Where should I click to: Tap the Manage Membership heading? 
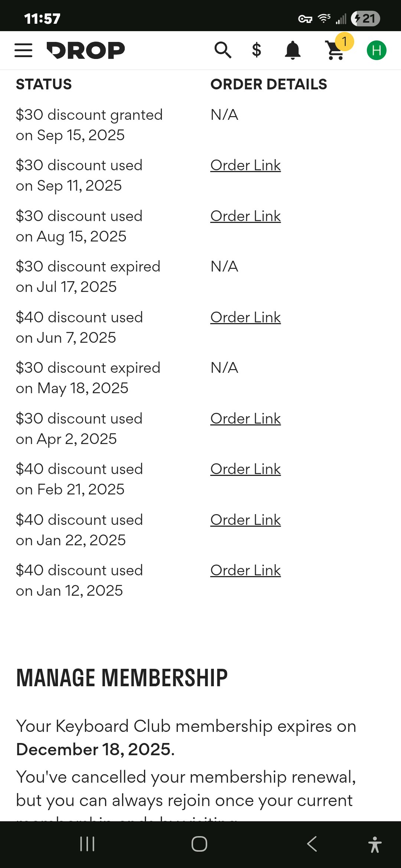pos(122,678)
